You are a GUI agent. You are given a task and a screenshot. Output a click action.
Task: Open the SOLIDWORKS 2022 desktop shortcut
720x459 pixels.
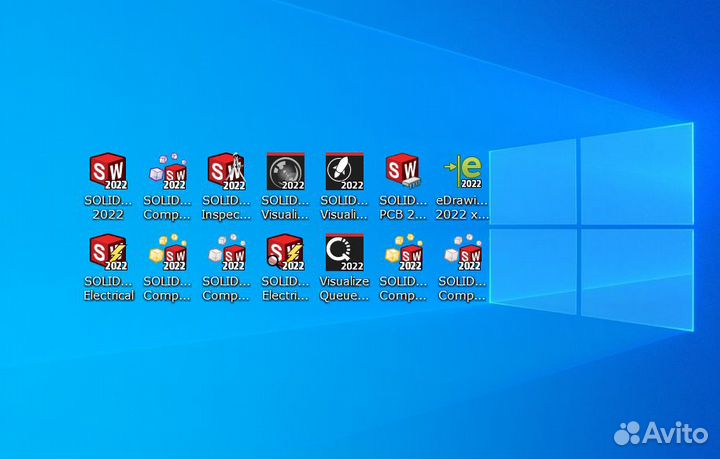pos(108,172)
